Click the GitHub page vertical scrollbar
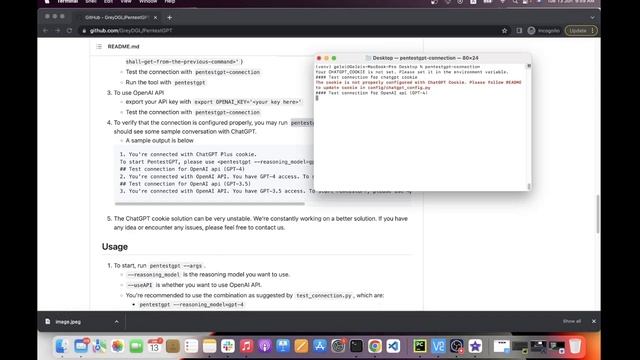 click(598, 214)
